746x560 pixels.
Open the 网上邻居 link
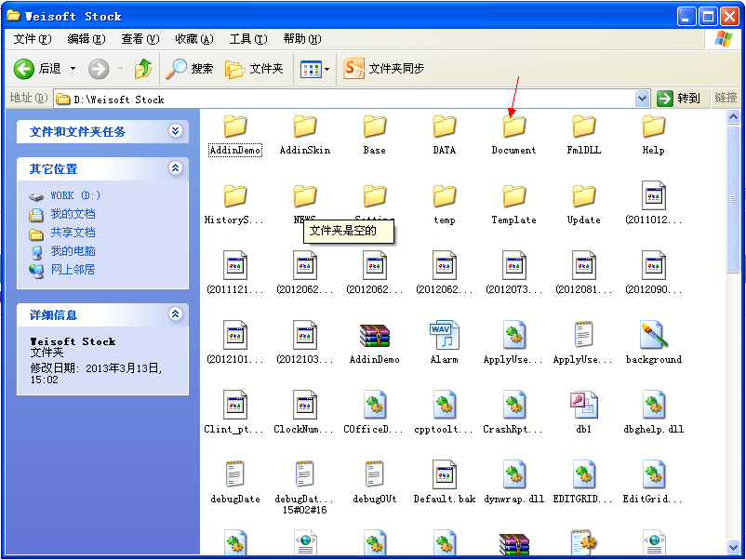[x=73, y=270]
